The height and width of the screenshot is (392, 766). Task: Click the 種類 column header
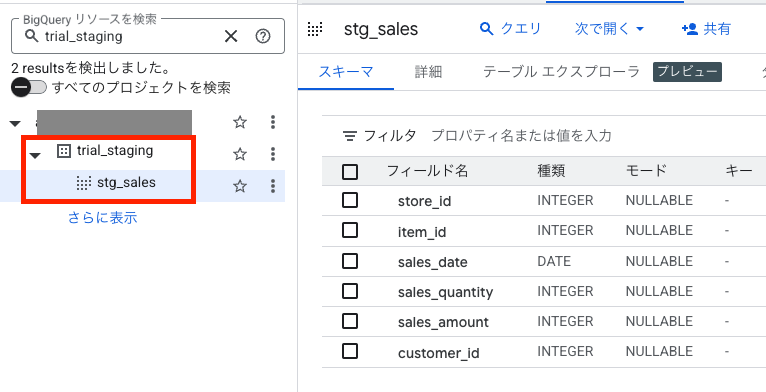pos(552,171)
